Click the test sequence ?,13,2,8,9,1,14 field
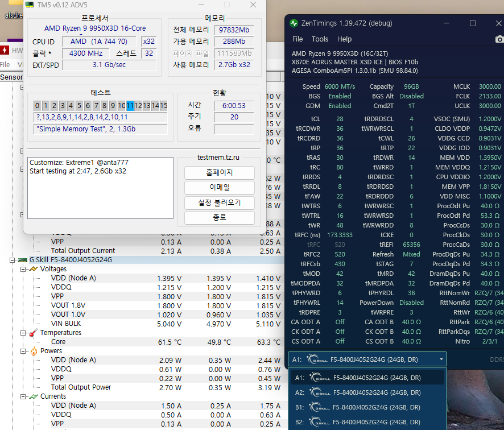 pos(100,117)
